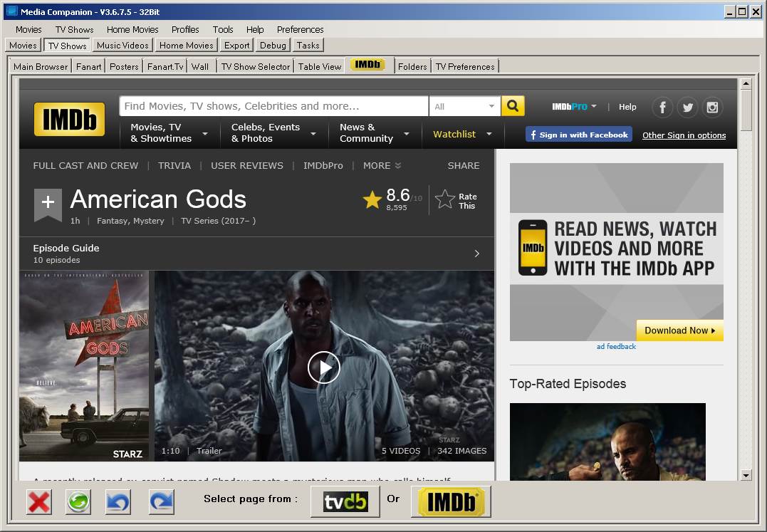Open the TRIVIA link
The height and width of the screenshot is (532, 767).
click(174, 166)
